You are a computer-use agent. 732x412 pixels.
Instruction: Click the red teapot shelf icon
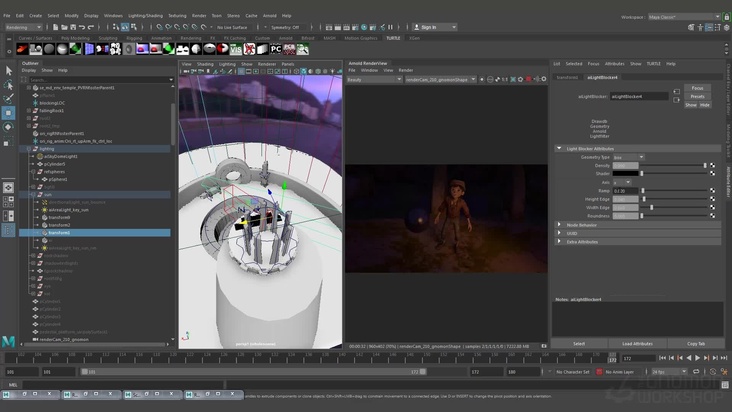(22, 49)
